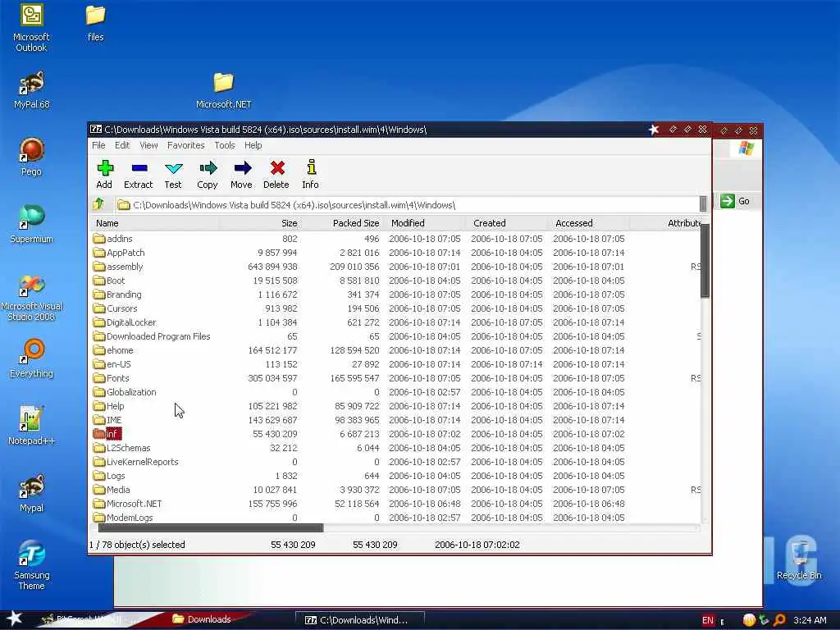Select the AppPatch folder

(118, 253)
